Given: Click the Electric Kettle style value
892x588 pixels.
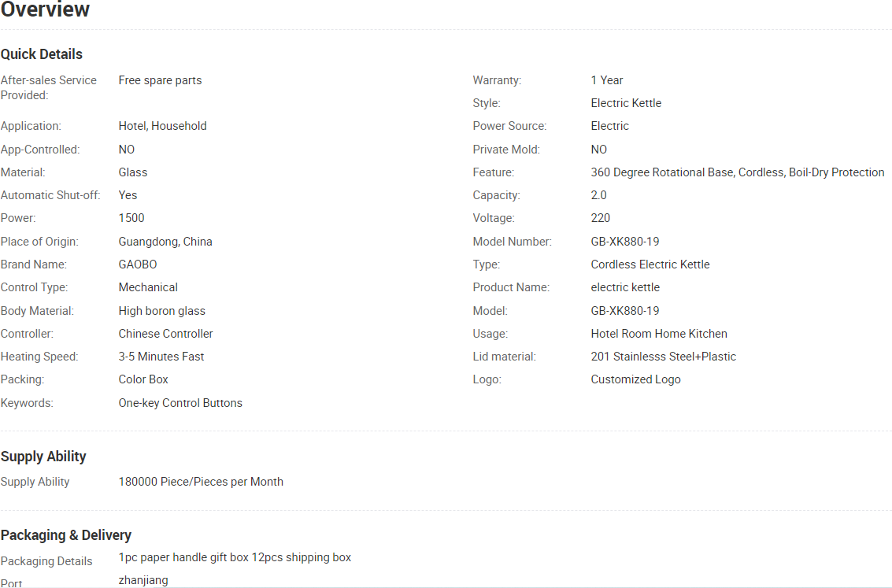Looking at the screenshot, I should tap(626, 103).
